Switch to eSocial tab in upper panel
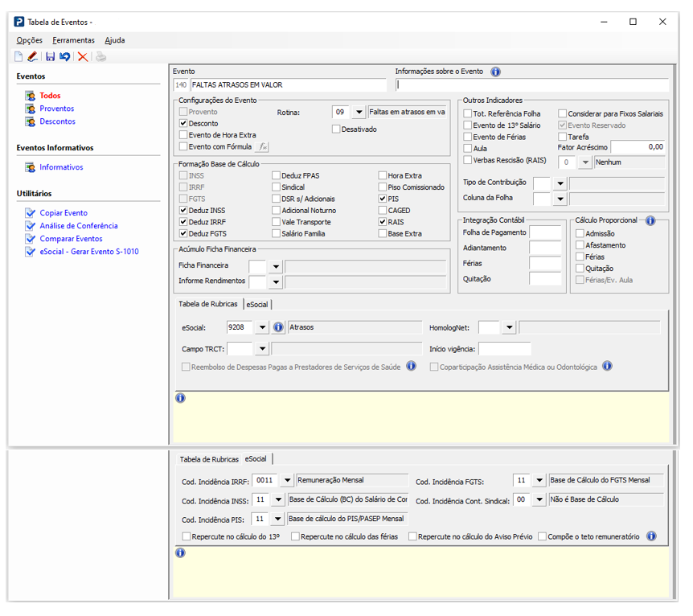This screenshot has height=616, width=693. tap(257, 305)
